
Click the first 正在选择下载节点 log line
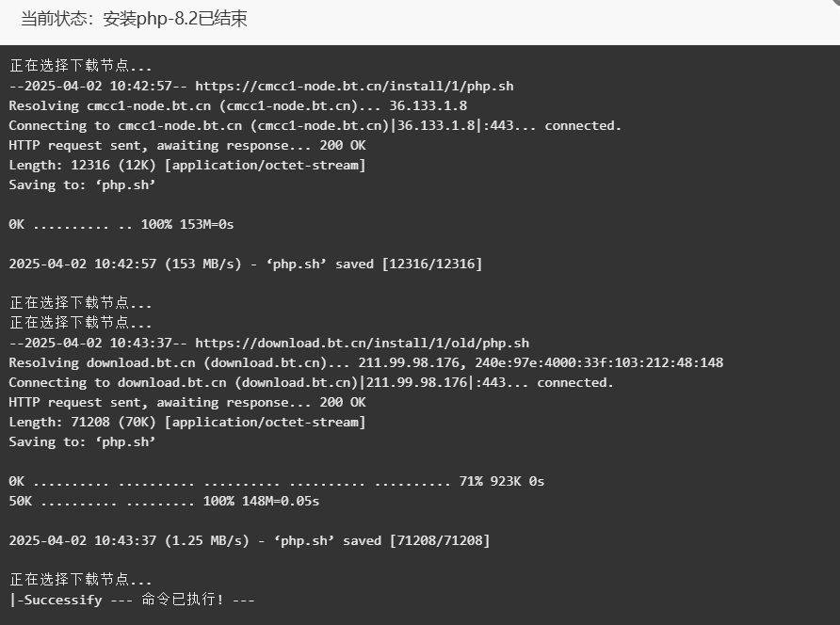click(x=80, y=65)
